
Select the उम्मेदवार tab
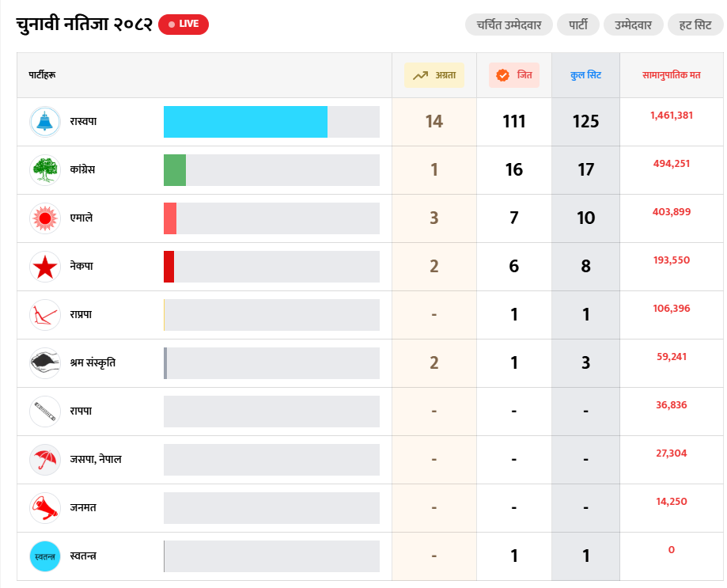(633, 25)
